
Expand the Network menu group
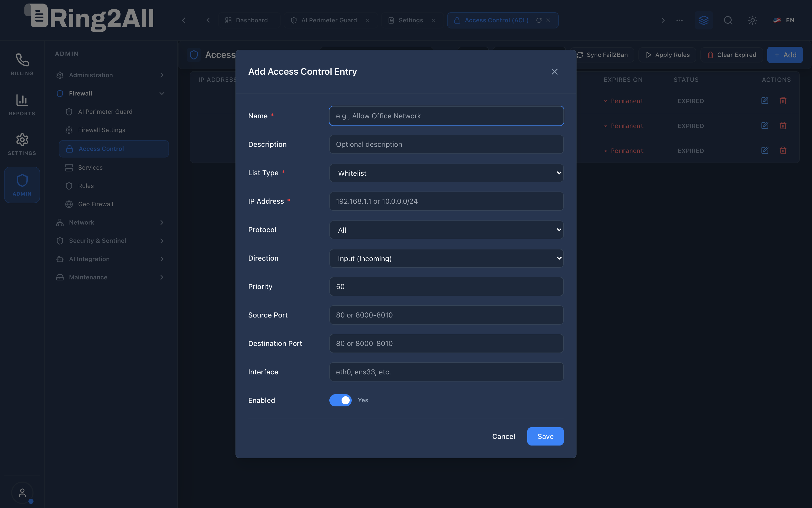click(110, 223)
